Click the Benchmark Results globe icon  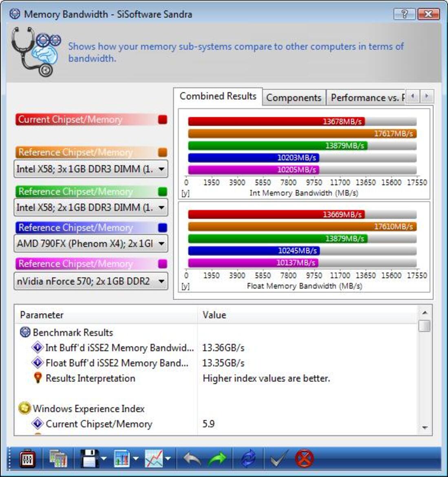(25, 332)
